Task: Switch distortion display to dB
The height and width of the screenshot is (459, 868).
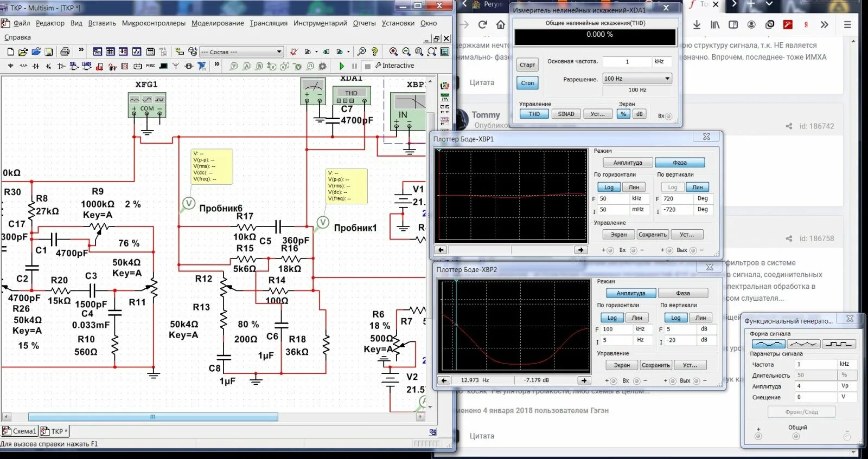Action: (x=639, y=114)
